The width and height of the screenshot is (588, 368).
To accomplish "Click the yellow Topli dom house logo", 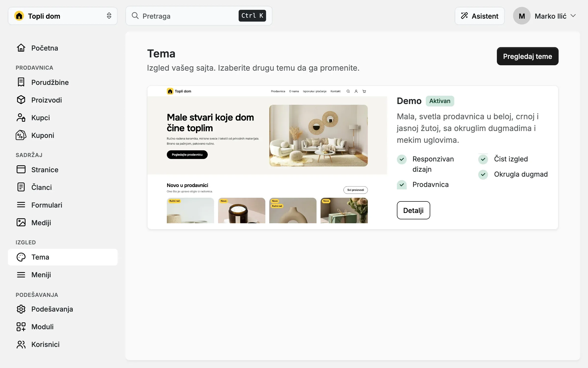I will (19, 16).
